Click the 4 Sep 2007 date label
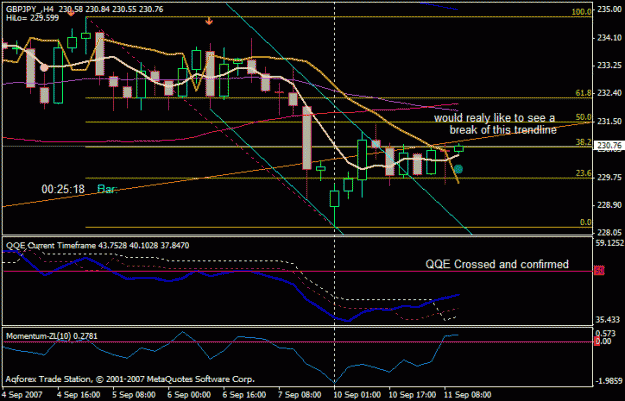Screen dimensions: 625x401 (x=22, y=395)
